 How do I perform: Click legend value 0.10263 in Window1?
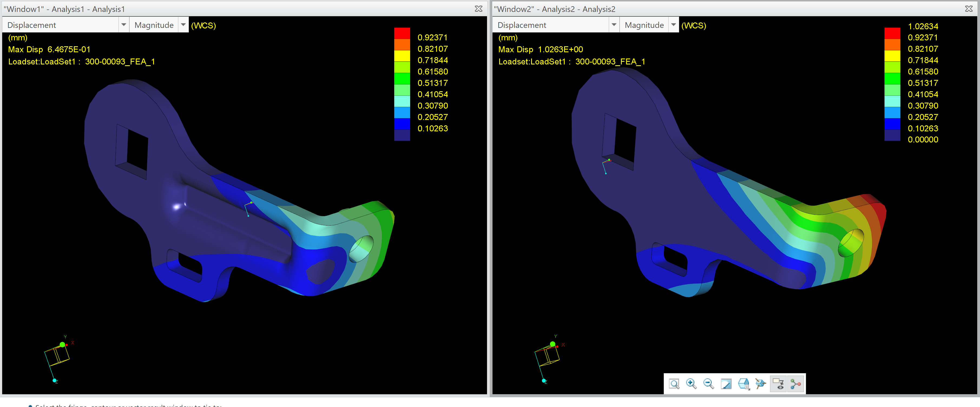(x=433, y=129)
